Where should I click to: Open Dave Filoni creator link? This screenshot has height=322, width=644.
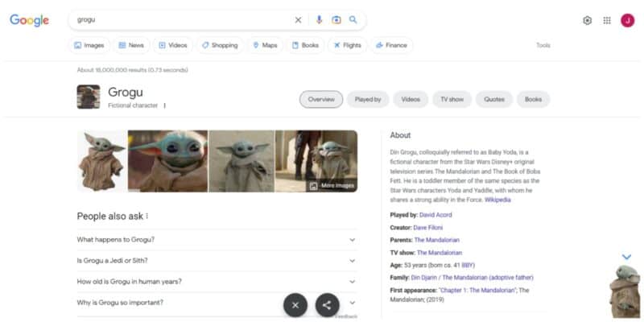pyautogui.click(x=428, y=228)
